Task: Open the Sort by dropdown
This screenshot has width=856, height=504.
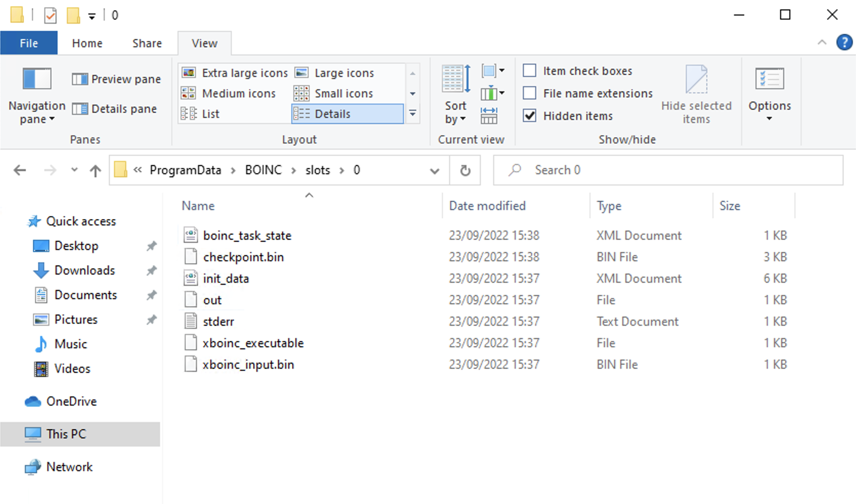Action: tap(455, 112)
